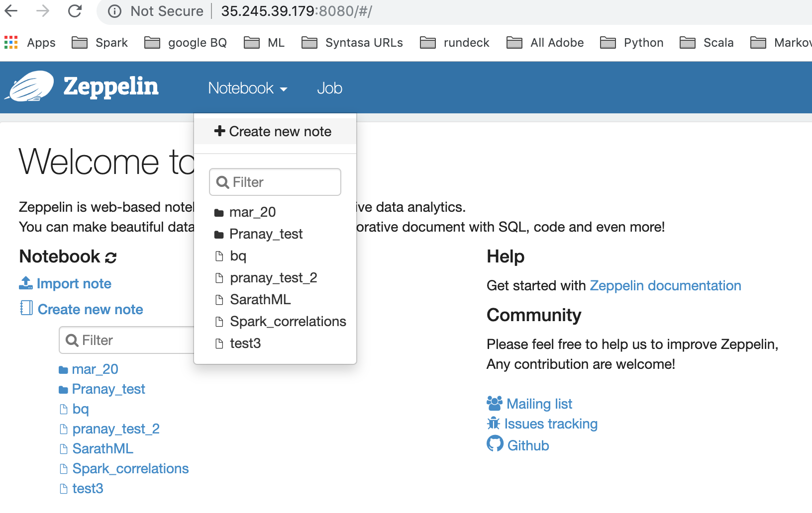Click the Issues tracking bug icon
The width and height of the screenshot is (812, 513).
[493, 424]
